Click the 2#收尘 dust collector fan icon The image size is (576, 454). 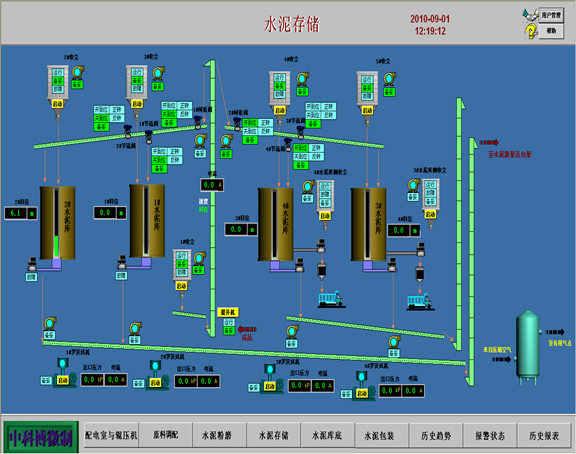point(78,72)
